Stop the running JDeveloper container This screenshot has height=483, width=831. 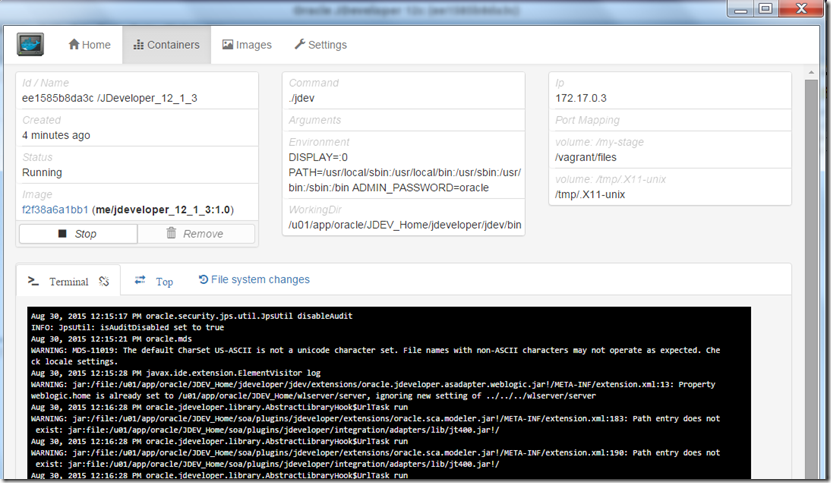pyautogui.click(x=77, y=234)
